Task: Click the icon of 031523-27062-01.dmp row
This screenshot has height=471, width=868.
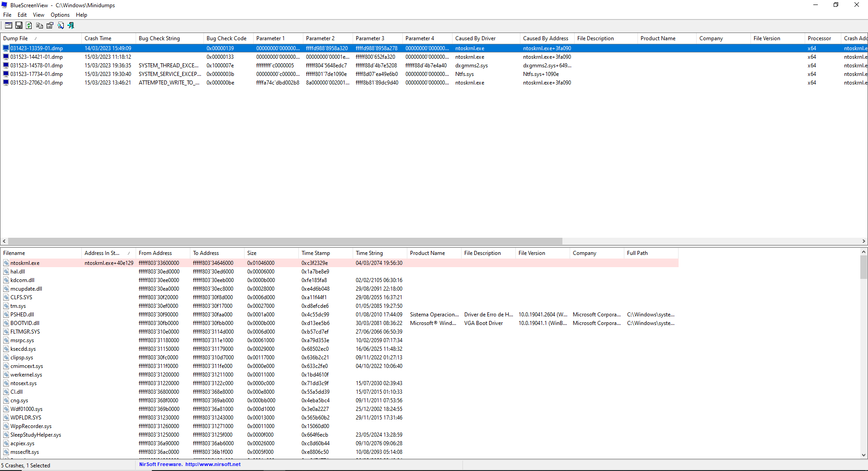Action: coord(6,83)
